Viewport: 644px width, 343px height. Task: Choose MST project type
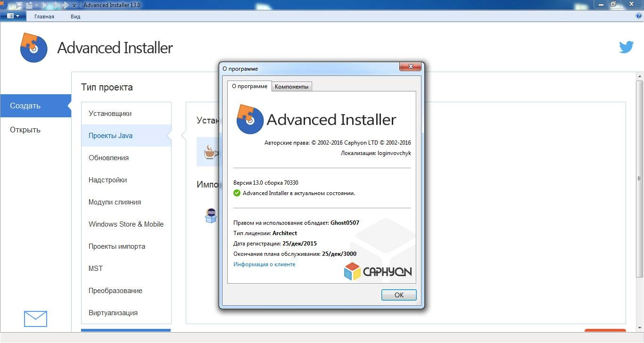[126, 269]
